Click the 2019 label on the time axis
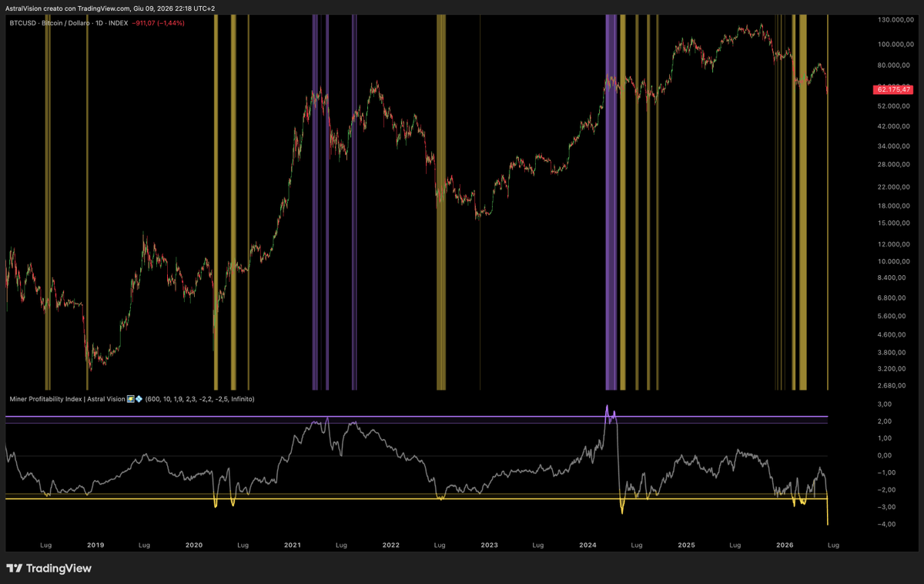Image resolution: width=924 pixels, height=584 pixels. [x=95, y=545]
